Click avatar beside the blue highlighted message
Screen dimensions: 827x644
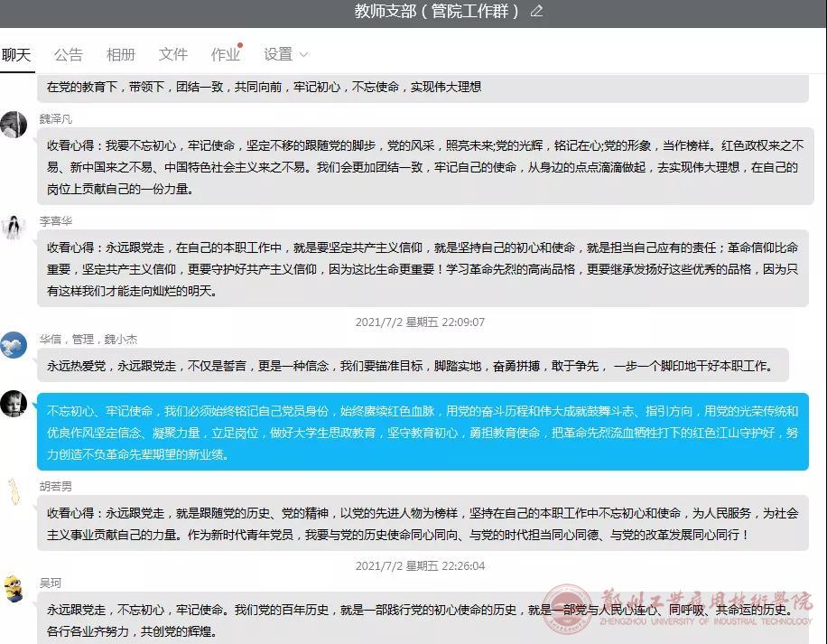click(x=14, y=404)
